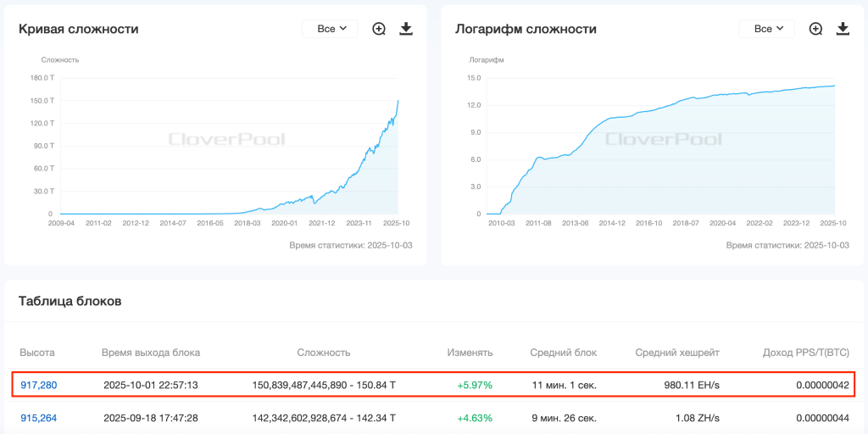The height and width of the screenshot is (434, 868).
Task: Open the Все dropdown for Кривая сложности
Action: pyautogui.click(x=331, y=29)
